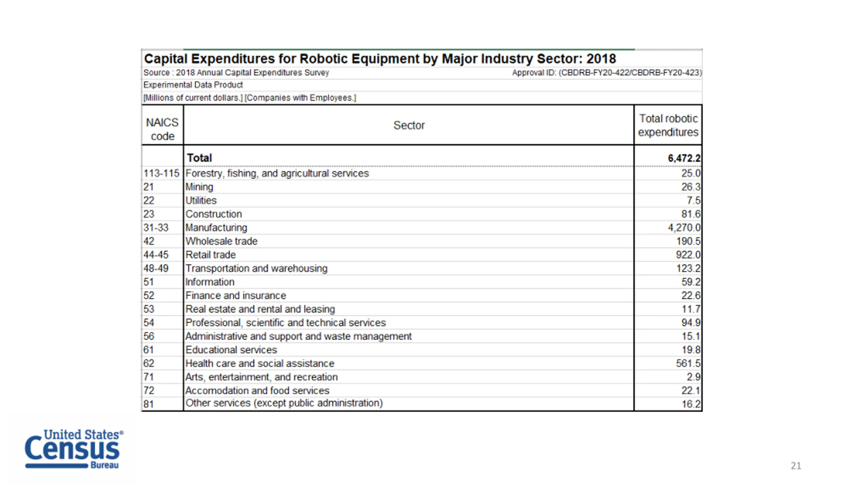Image resolution: width=868 pixels, height=488 pixels.
Task: Click the Construction value 81.6
Action: 691,214
